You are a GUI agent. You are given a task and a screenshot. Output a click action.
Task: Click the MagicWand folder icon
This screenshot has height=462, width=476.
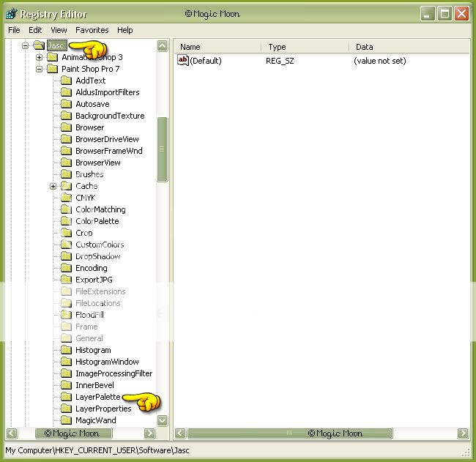pyautogui.click(x=66, y=420)
